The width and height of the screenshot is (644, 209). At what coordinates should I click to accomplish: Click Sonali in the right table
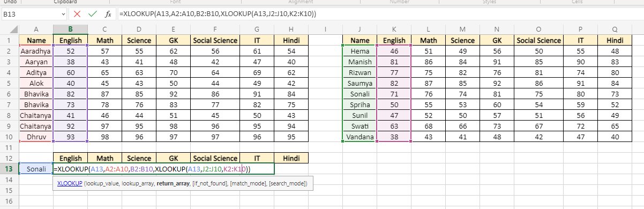[360, 94]
